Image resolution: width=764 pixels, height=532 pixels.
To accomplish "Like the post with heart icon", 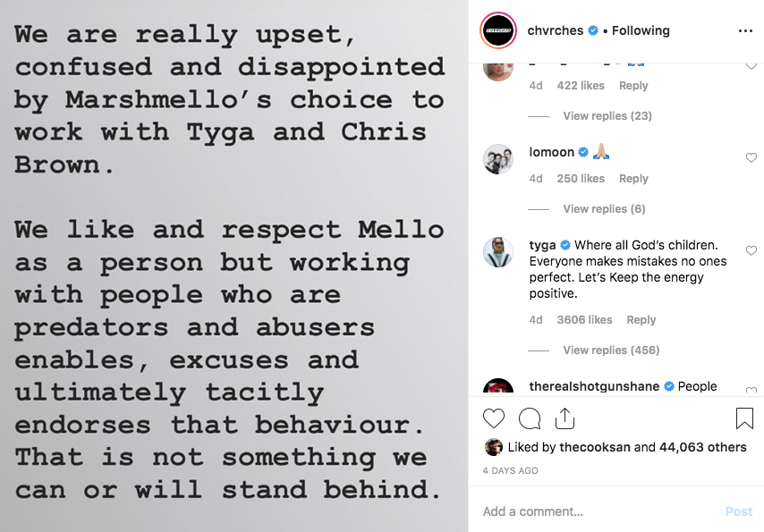I will click(x=494, y=418).
